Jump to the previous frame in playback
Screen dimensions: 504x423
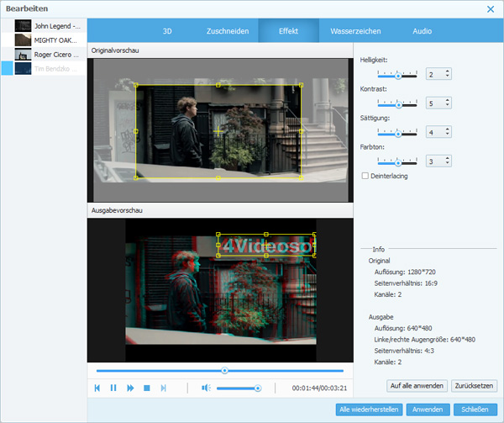click(97, 388)
